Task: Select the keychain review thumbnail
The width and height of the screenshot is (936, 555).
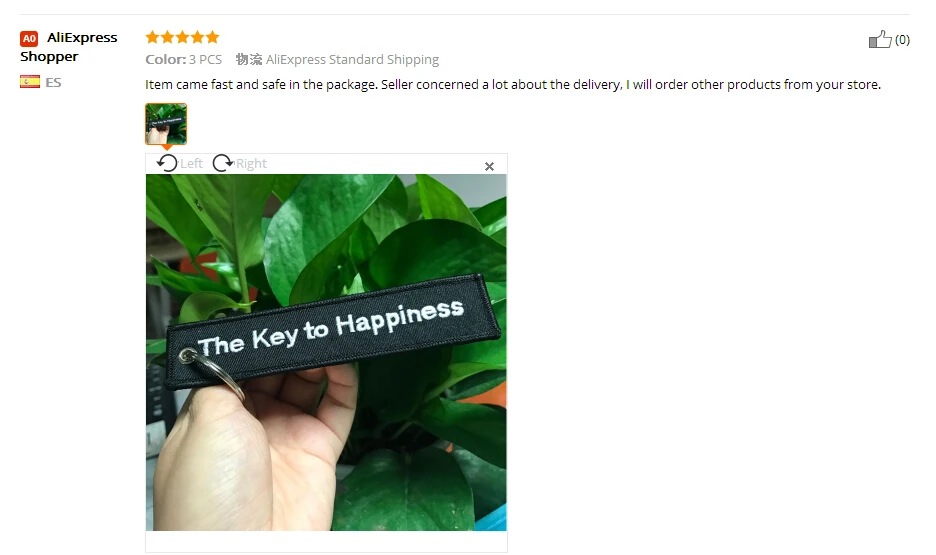Action: point(166,124)
